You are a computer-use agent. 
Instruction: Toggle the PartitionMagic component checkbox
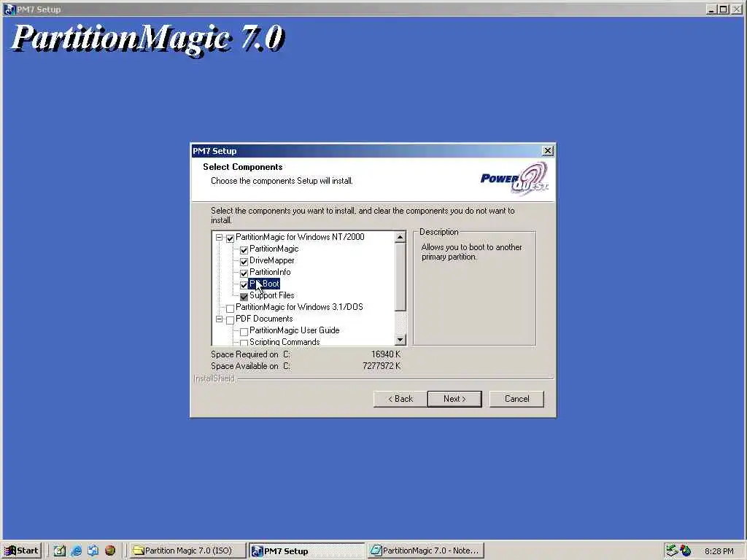point(244,249)
